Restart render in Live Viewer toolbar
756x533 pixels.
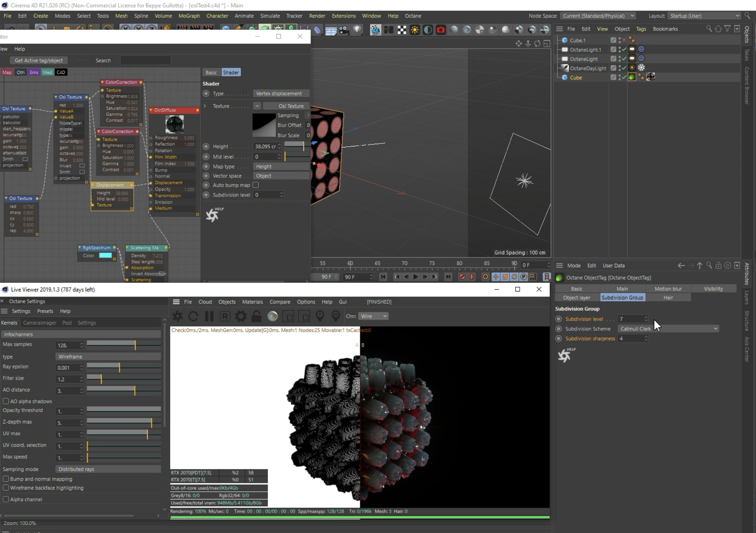(193, 316)
